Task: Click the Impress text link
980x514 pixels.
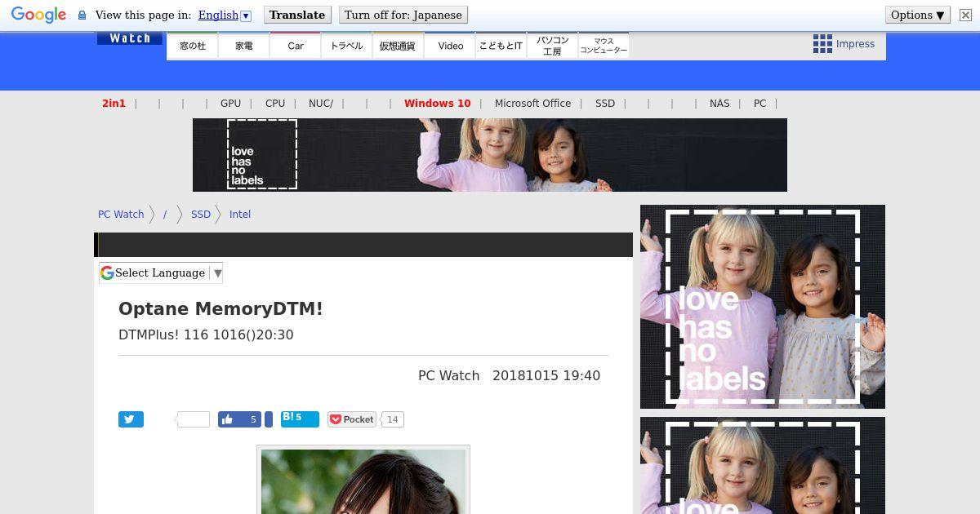Action: tap(855, 44)
